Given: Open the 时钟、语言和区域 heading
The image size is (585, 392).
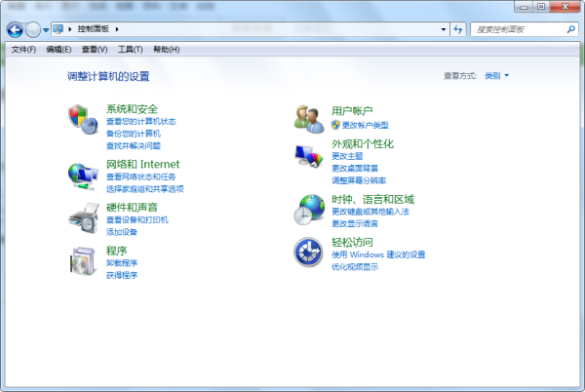Looking at the screenshot, I should [x=372, y=200].
